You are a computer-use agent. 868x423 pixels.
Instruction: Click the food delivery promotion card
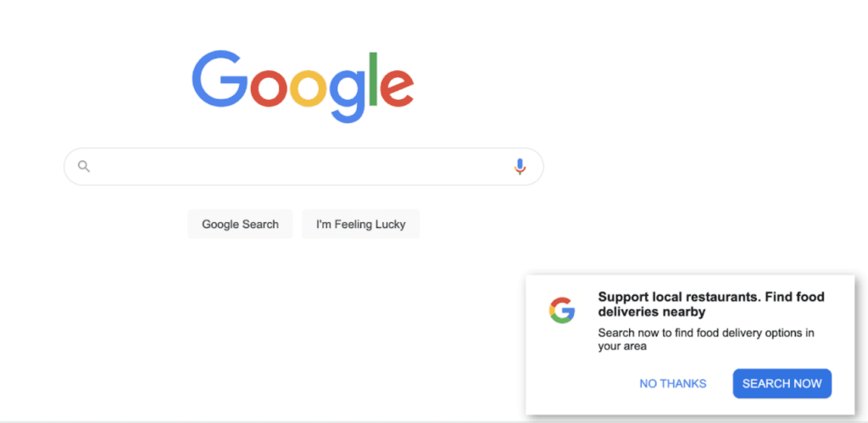click(x=690, y=344)
